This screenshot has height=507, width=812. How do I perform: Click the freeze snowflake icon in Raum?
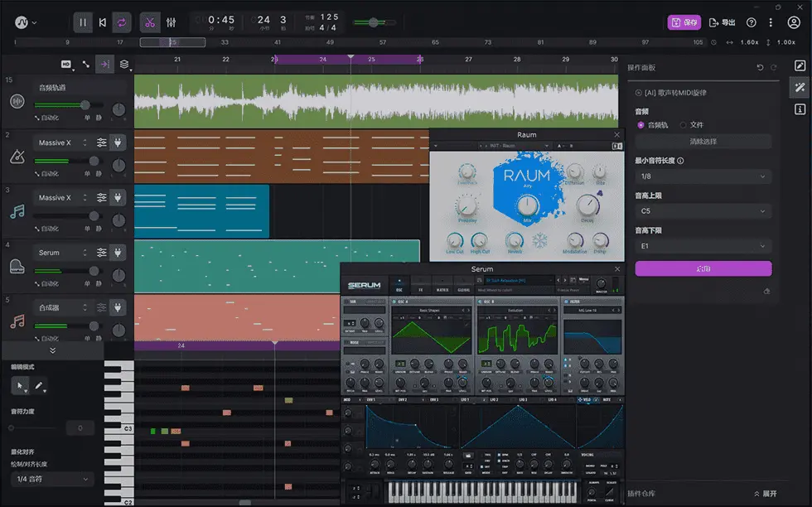pos(540,241)
